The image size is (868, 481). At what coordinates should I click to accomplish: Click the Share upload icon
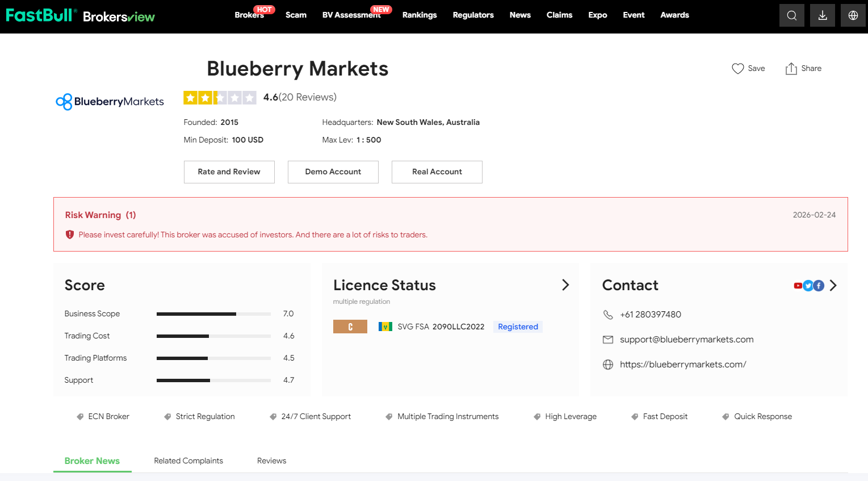(791, 69)
